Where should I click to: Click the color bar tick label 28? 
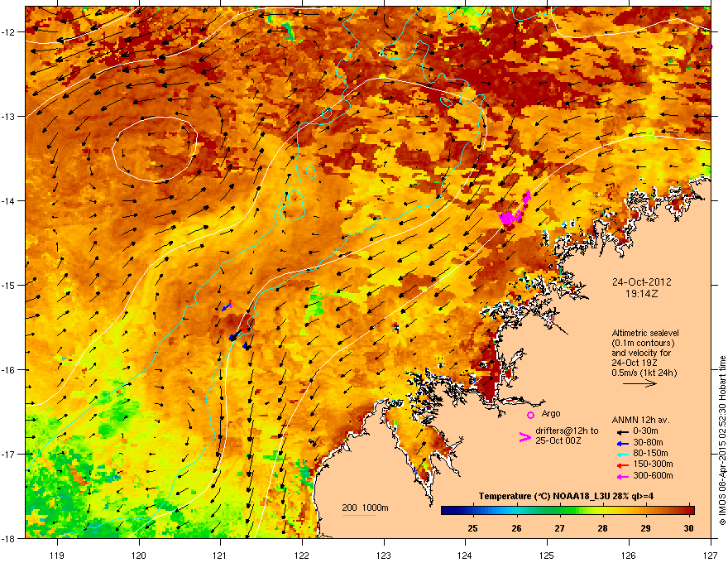point(602,528)
